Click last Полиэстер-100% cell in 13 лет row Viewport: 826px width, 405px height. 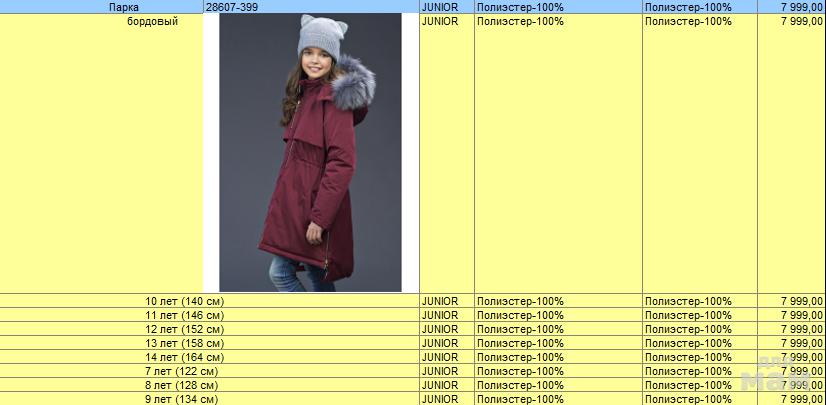click(688, 343)
